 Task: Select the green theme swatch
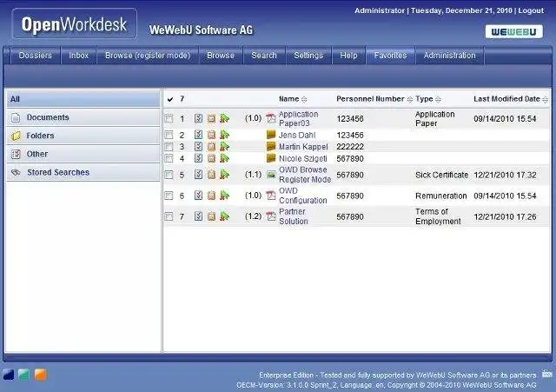[24, 375]
